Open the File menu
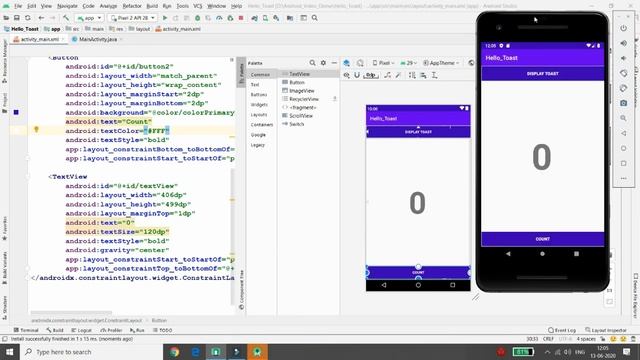This screenshot has height=360, width=640. pos(18,6)
